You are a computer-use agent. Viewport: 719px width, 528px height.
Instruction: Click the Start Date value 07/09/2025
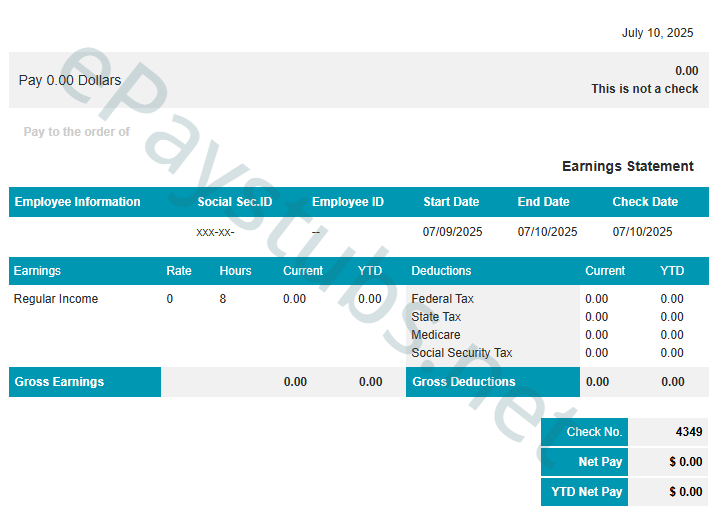coord(452,232)
